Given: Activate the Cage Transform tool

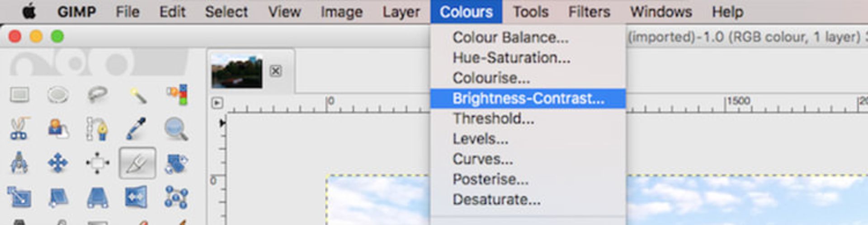Looking at the screenshot, I should 176,197.
